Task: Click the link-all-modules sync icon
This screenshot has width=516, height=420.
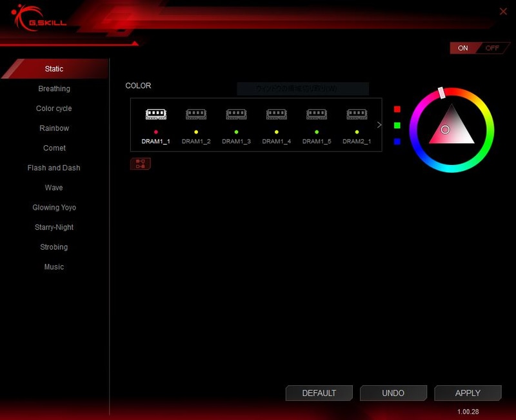Action: (140, 164)
